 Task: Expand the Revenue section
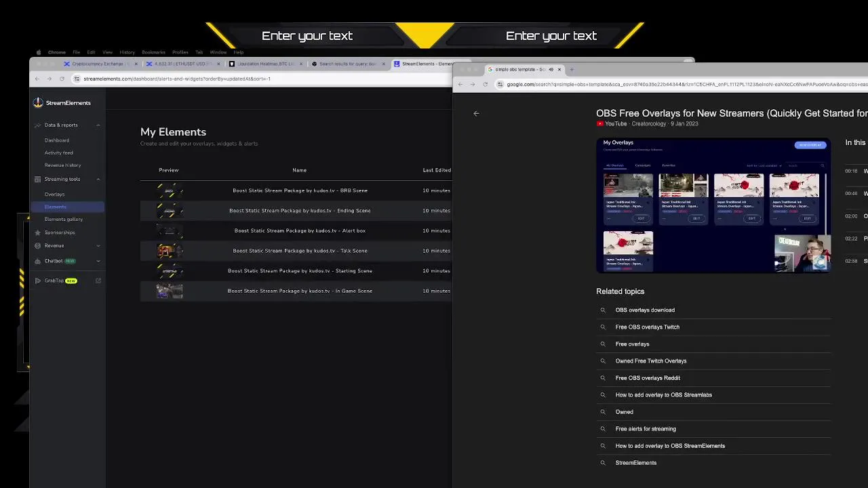tap(98, 245)
